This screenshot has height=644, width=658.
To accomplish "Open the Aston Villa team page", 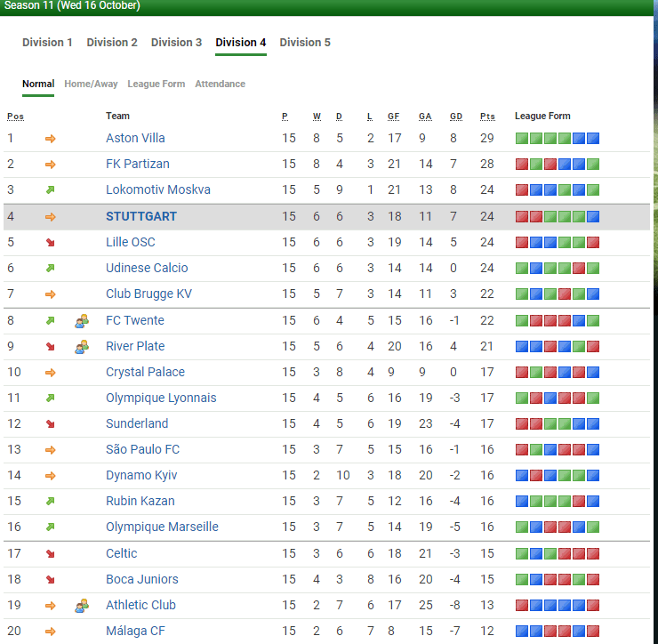I will pos(135,138).
